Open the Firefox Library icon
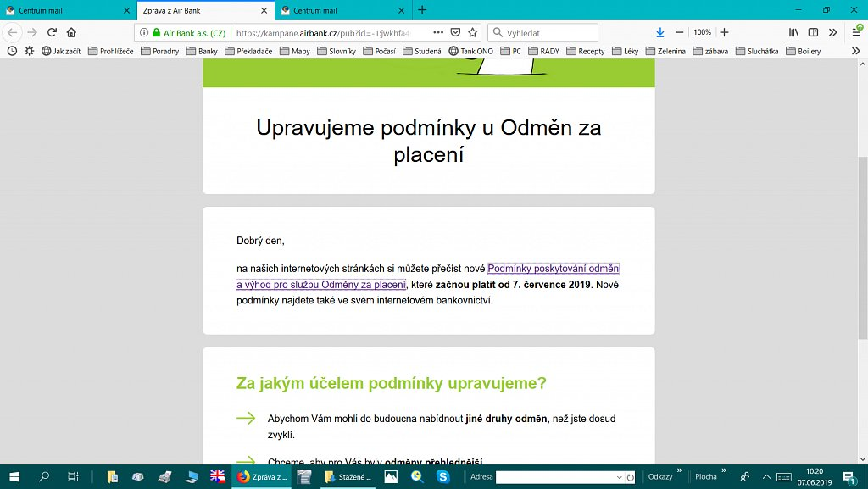 [x=793, y=33]
